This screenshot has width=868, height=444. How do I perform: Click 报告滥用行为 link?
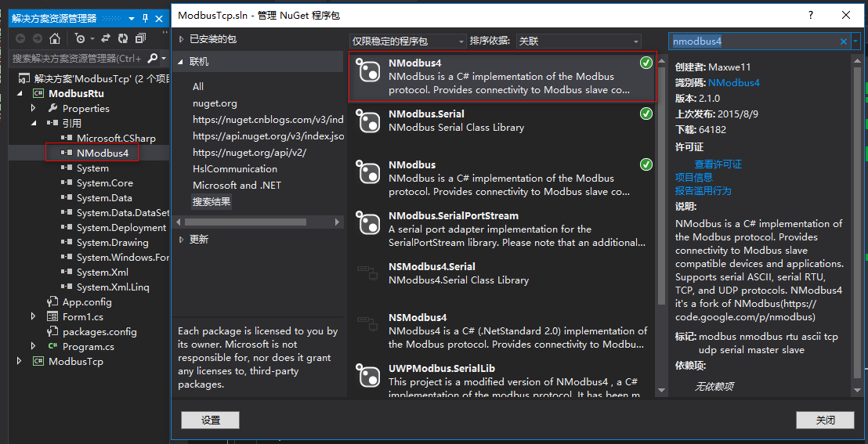tap(703, 191)
